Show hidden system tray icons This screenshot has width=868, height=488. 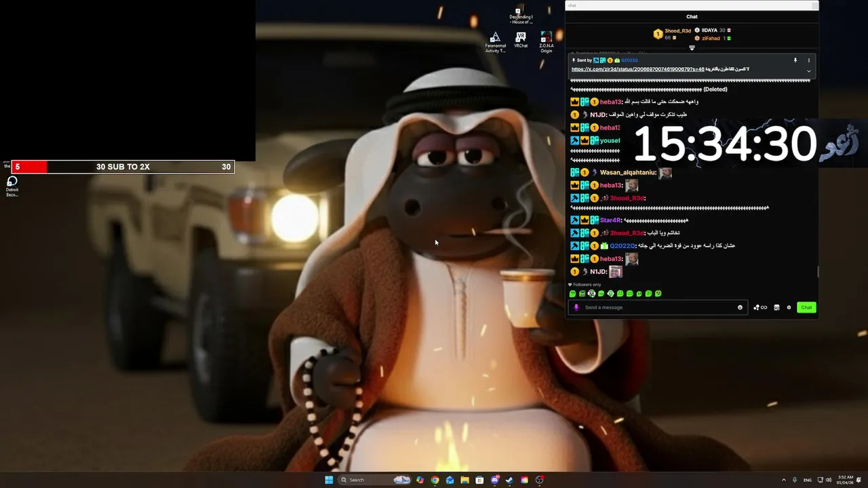point(784,480)
